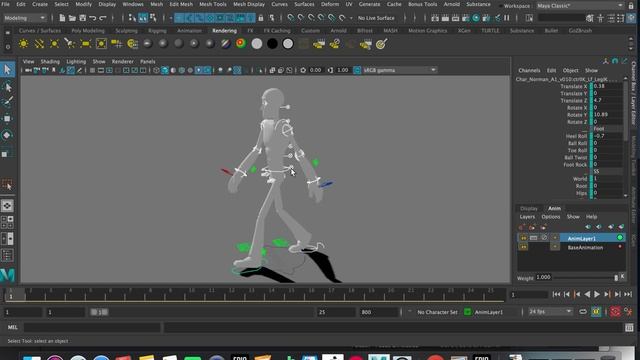Pause rendering with the pause icon
The width and height of the screenshot is (640, 360).
tap(507, 18)
